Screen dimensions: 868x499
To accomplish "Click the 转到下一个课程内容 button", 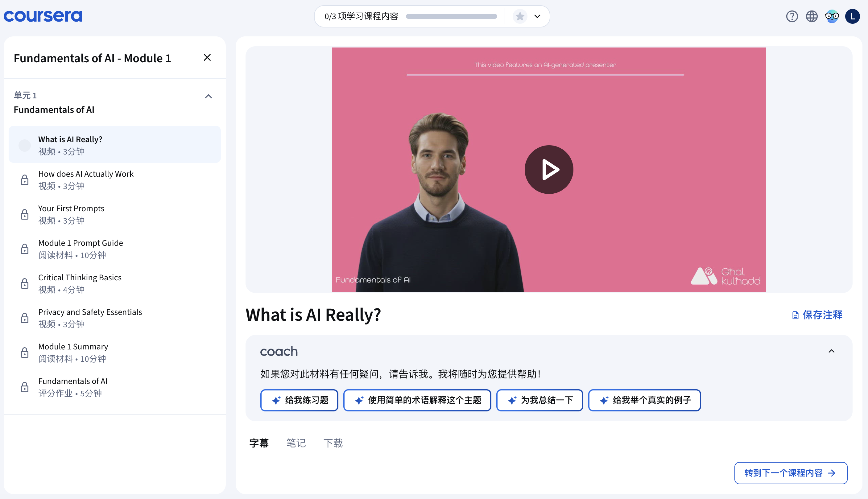I will (791, 473).
